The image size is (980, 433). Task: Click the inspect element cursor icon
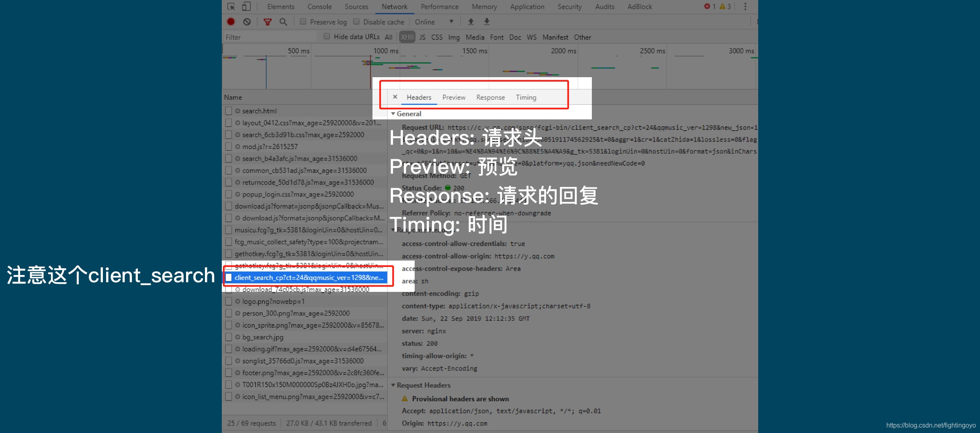pos(231,6)
